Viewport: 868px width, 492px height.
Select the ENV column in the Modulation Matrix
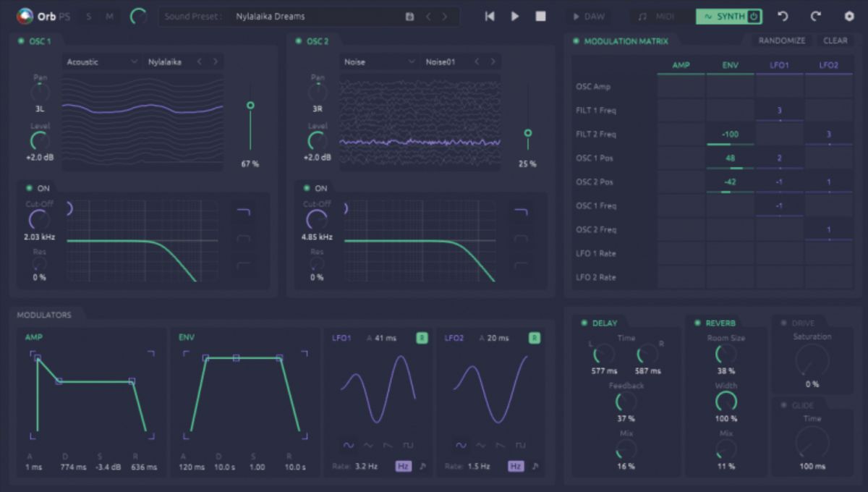[x=730, y=64]
